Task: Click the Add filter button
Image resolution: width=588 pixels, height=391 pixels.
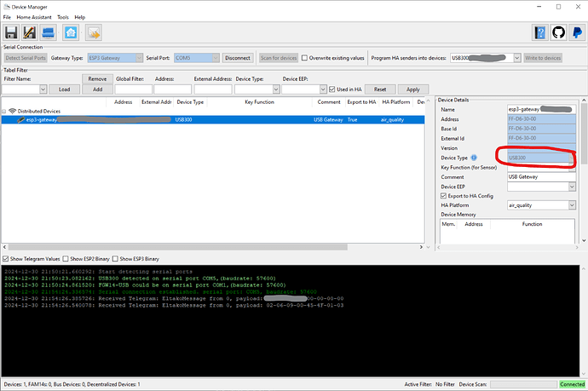Action: point(97,89)
